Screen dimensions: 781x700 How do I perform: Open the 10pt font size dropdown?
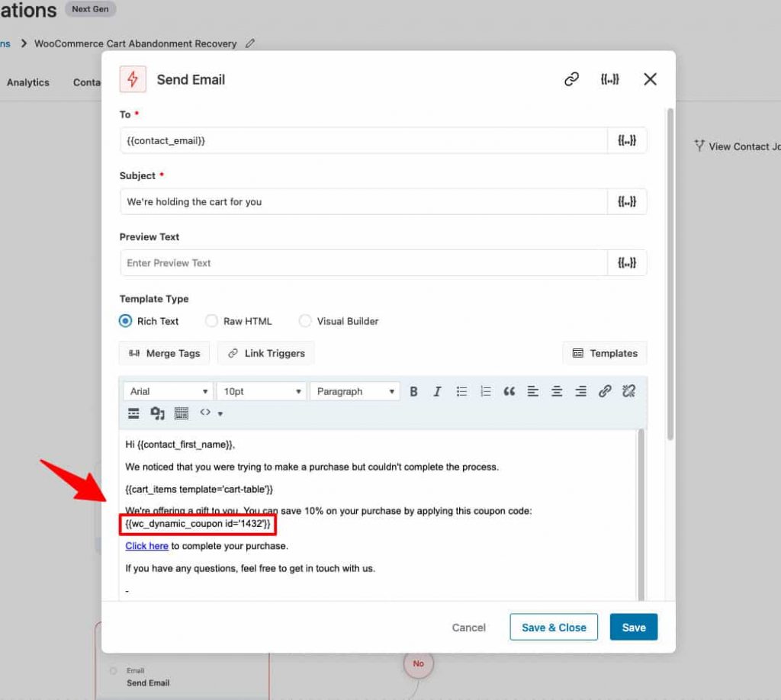coord(262,391)
